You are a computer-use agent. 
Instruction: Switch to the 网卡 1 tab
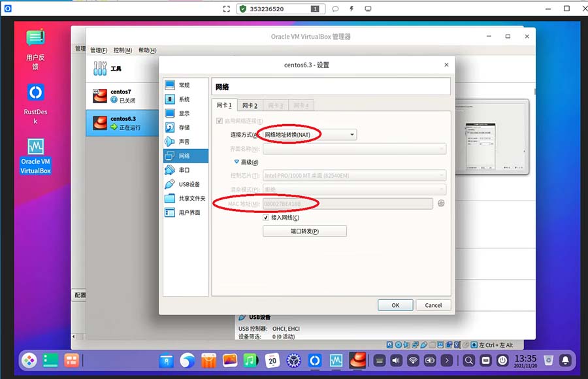[224, 105]
